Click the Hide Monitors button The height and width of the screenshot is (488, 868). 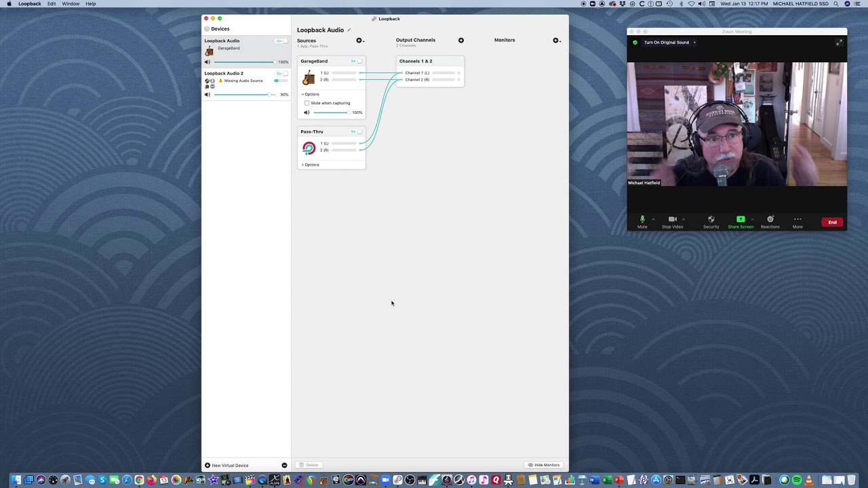point(544,465)
